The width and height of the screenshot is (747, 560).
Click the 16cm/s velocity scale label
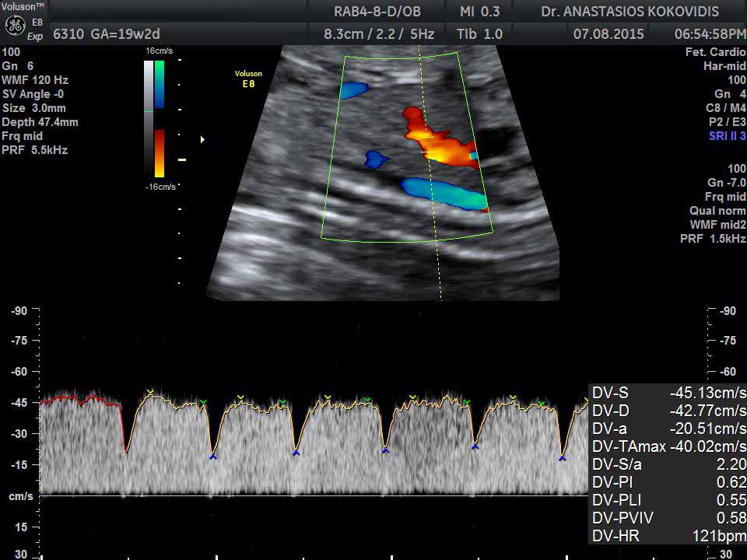pyautogui.click(x=159, y=51)
